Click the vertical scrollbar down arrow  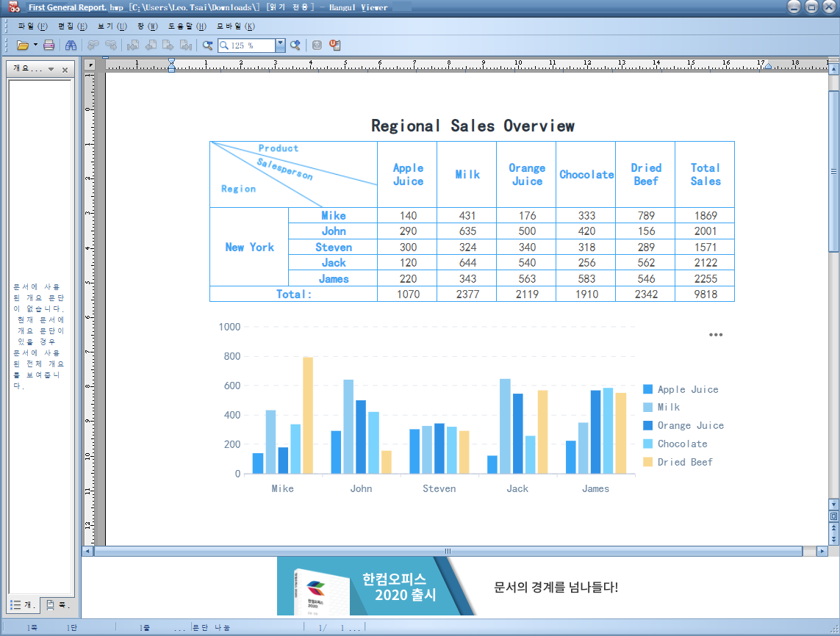[833, 505]
